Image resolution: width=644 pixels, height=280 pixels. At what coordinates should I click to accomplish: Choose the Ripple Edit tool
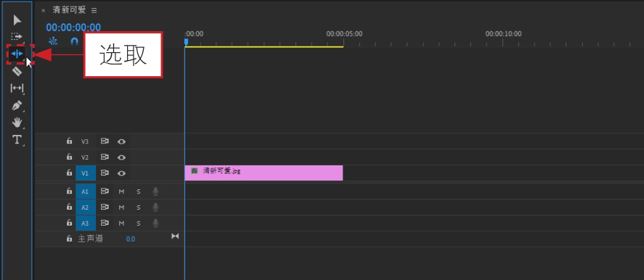(17, 54)
